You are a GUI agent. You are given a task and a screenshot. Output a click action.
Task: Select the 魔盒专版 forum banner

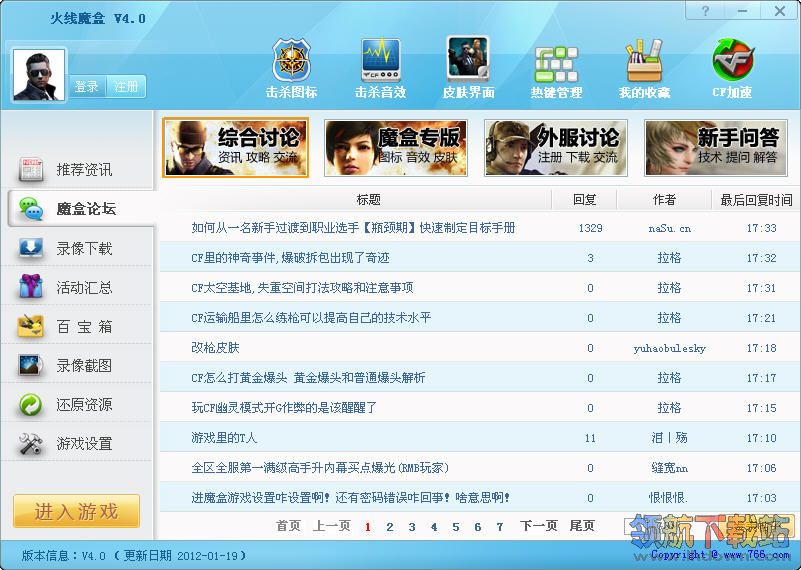(x=396, y=148)
